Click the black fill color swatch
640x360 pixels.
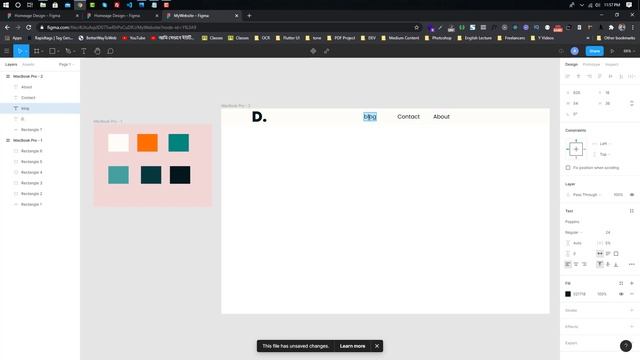(568, 294)
